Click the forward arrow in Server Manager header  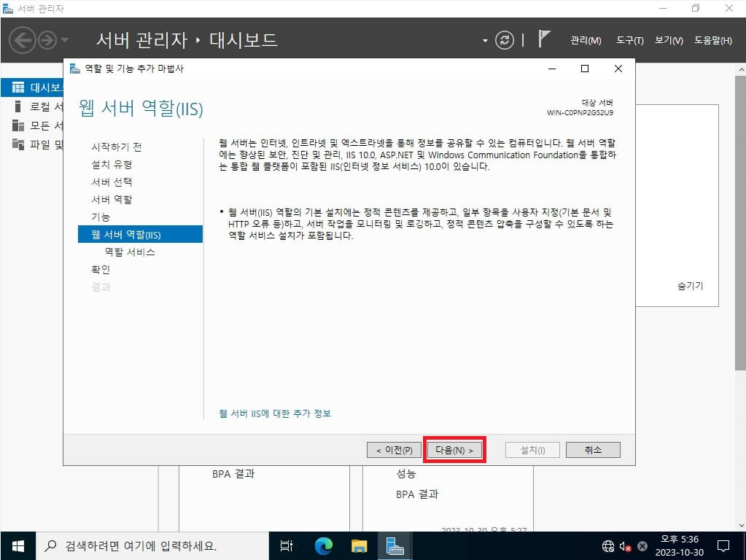click(47, 40)
